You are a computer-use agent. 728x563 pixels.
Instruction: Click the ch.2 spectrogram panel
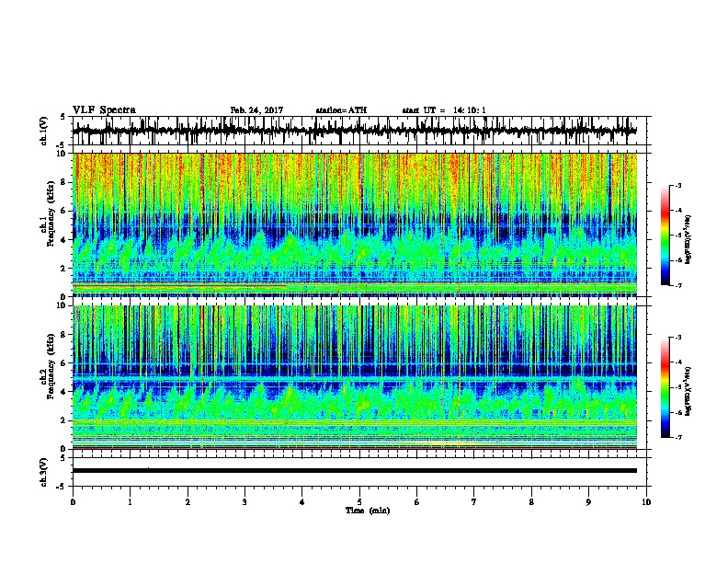354,377
